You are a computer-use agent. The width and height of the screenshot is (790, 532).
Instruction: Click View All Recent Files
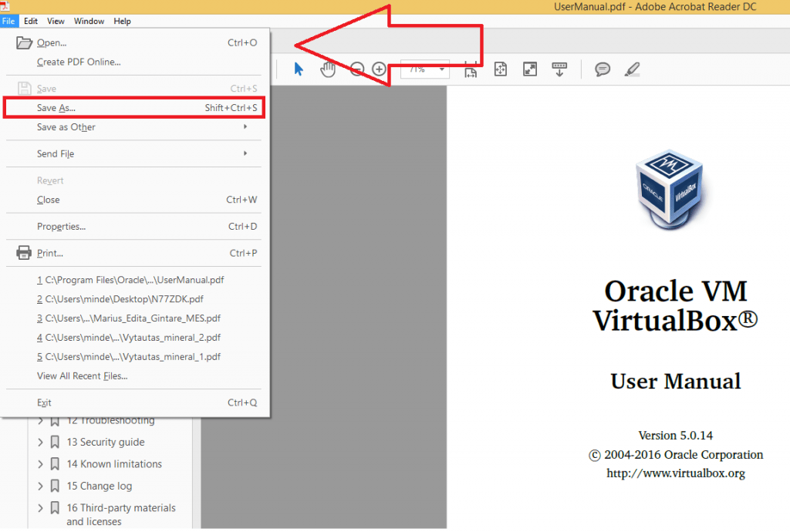(82, 376)
